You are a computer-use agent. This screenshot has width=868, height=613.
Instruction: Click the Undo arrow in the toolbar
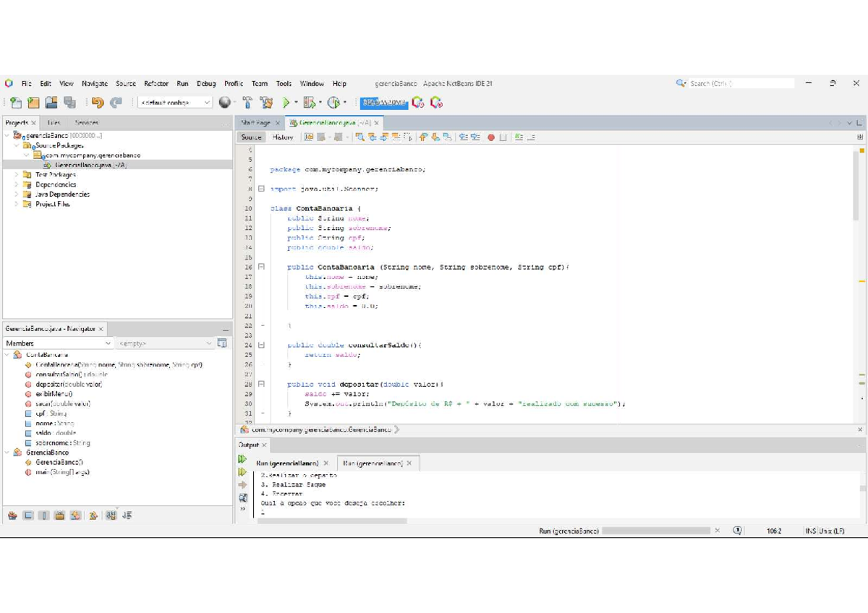pos(98,103)
